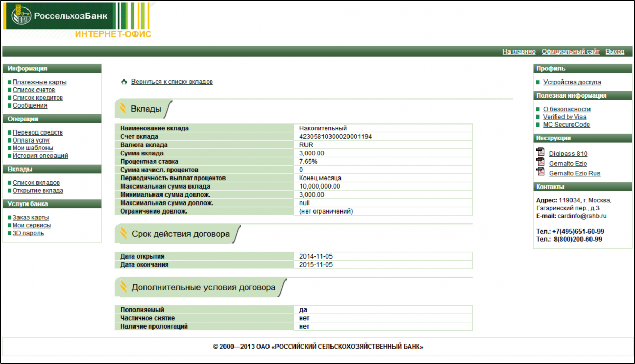Click the 'Услуги банка' sidebar section header
Viewport: 635px width, 364px height.
click(52, 203)
